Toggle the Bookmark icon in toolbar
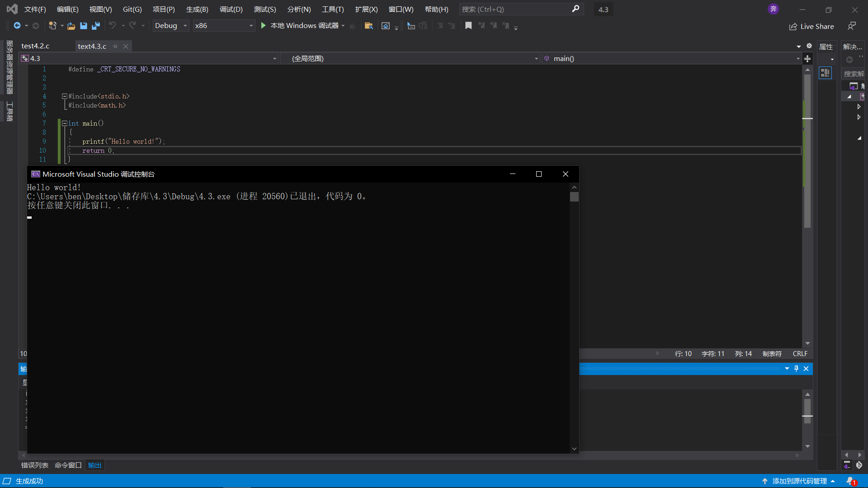The height and width of the screenshot is (488, 868). point(468,25)
